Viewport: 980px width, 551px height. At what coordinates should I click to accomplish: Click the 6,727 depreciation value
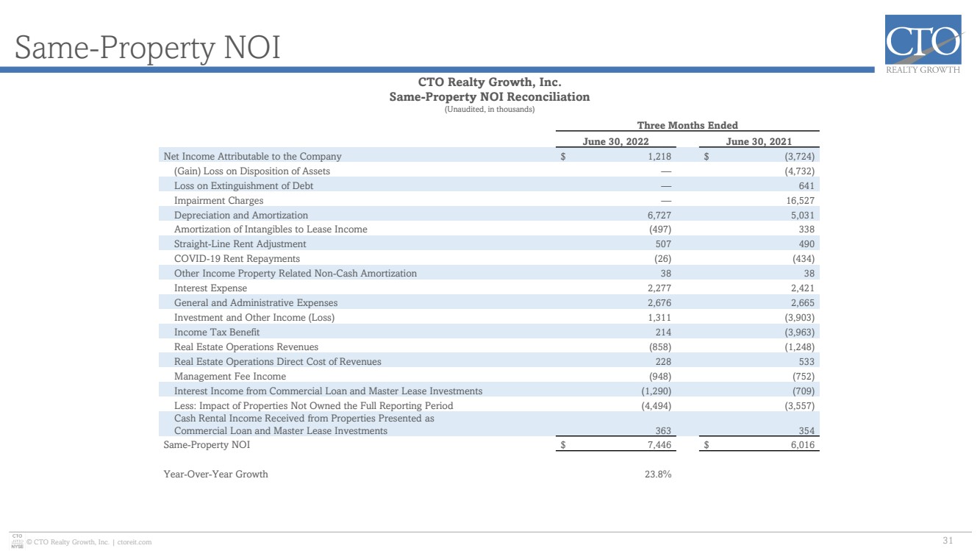coord(659,215)
